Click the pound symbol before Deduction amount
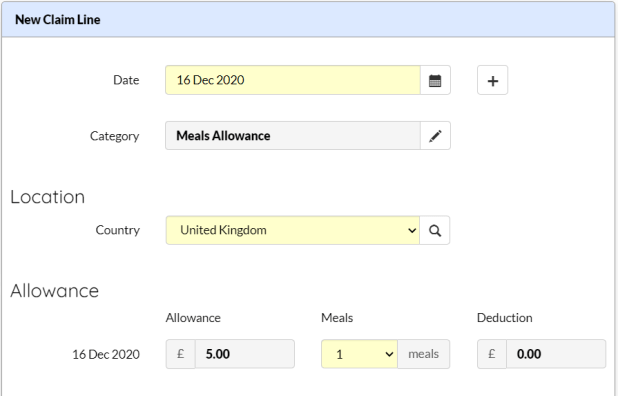The image size is (618, 396). 492,354
